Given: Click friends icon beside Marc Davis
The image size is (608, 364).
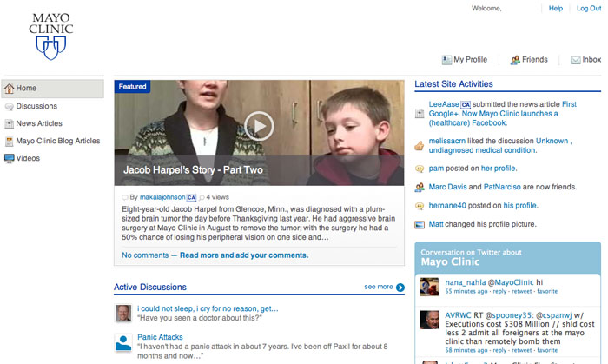Looking at the screenshot, I should pos(420,188).
